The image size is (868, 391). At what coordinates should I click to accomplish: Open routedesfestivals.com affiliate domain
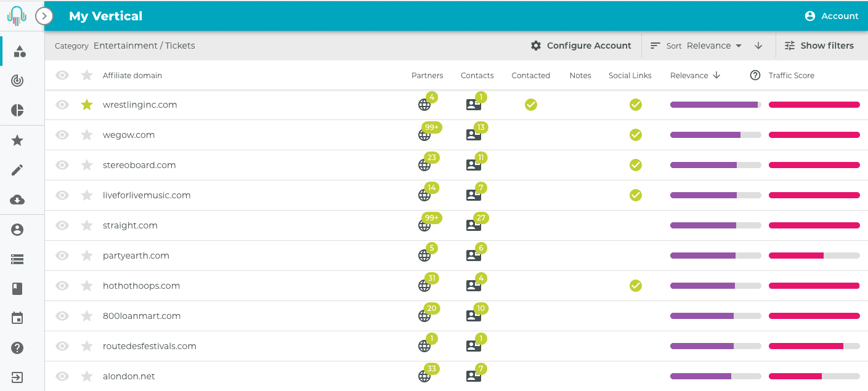coord(150,346)
